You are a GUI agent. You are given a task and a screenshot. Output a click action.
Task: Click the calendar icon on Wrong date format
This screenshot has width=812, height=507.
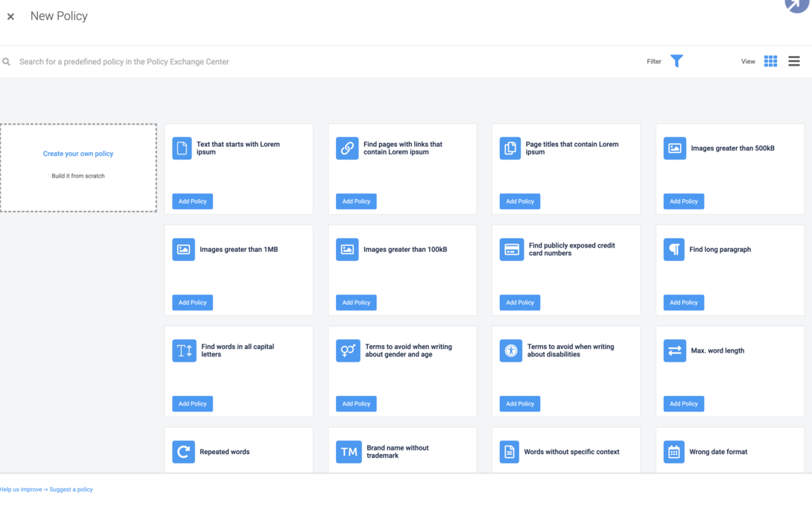674,452
